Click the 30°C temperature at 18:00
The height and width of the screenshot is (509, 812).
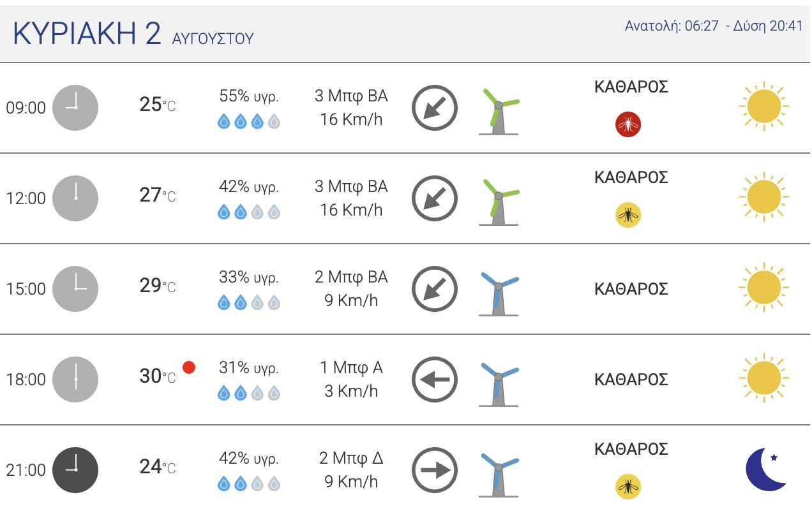point(158,376)
